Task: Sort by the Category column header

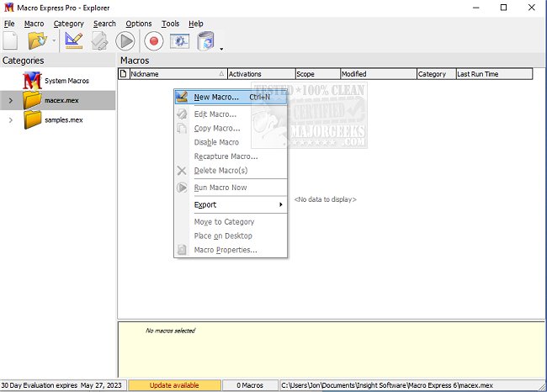Action: tap(436, 74)
